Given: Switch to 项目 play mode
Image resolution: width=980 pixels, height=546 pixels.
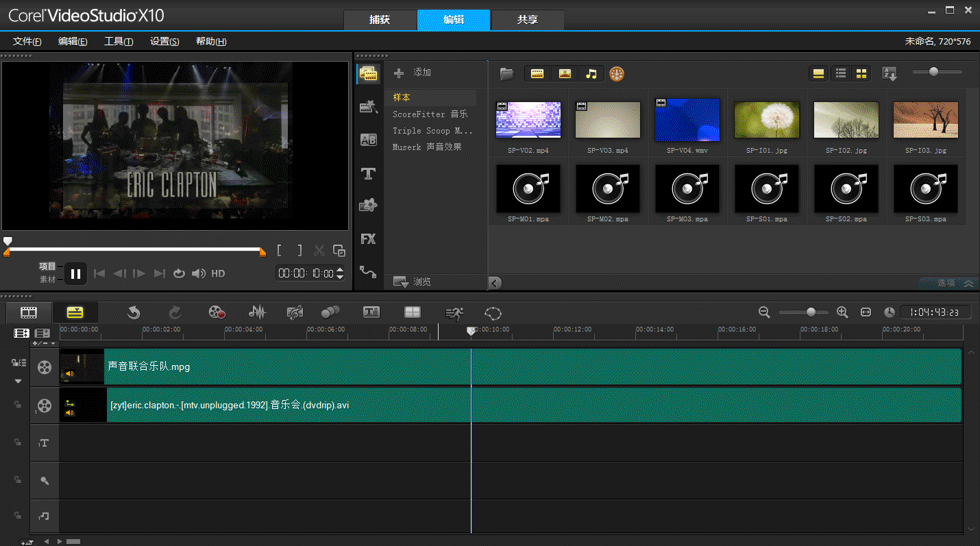Looking at the screenshot, I should point(47,266).
